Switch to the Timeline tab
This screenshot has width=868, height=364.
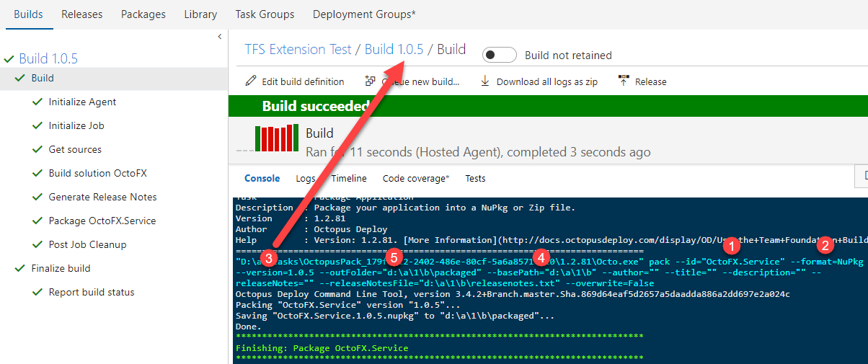(x=349, y=179)
